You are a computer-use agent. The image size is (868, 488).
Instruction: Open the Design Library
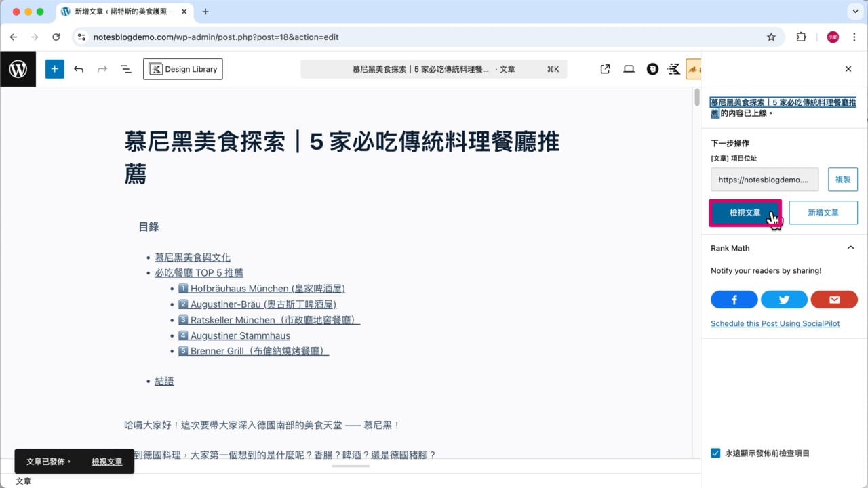coord(182,68)
